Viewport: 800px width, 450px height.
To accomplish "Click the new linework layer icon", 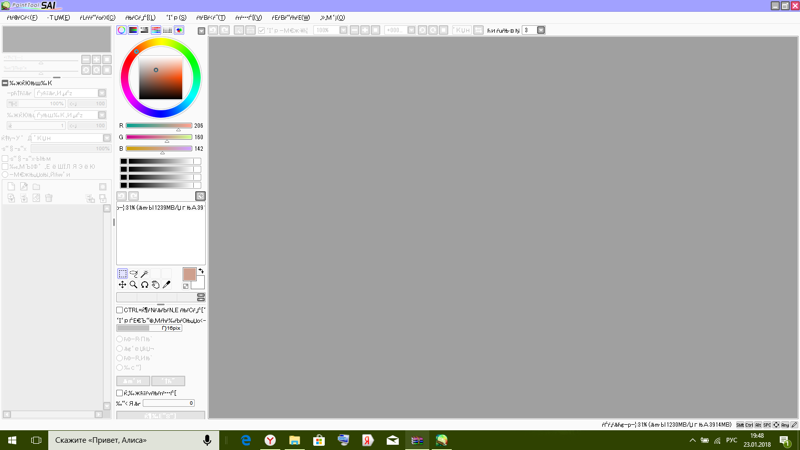I will click(x=23, y=187).
